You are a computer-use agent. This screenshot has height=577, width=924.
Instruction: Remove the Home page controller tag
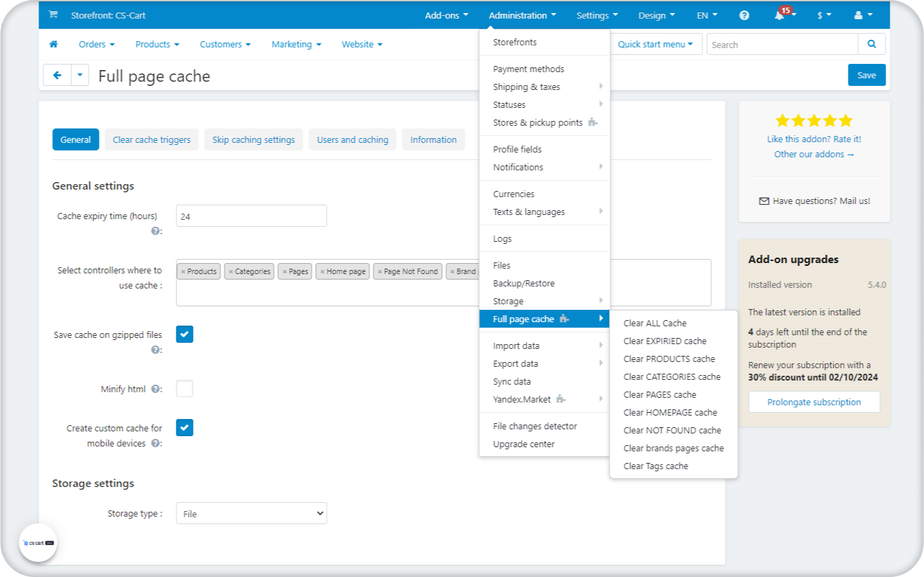(x=323, y=271)
